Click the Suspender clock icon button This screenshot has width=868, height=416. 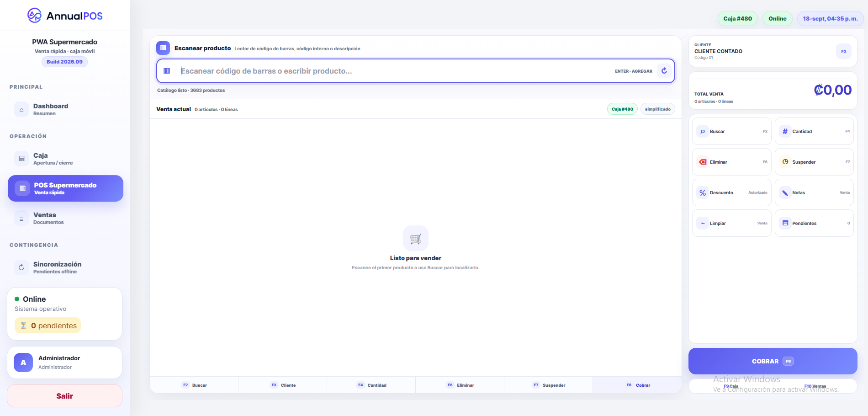814,162
